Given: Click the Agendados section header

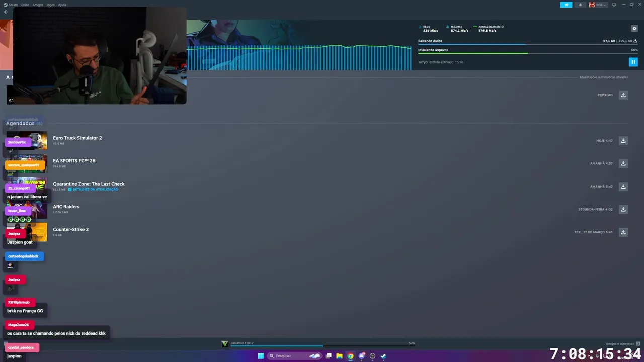Looking at the screenshot, I should click(x=24, y=123).
